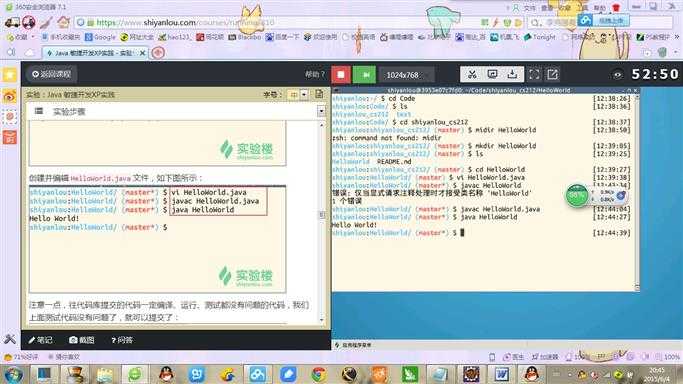
Task: Open Word from the taskbar
Action: 501,374
